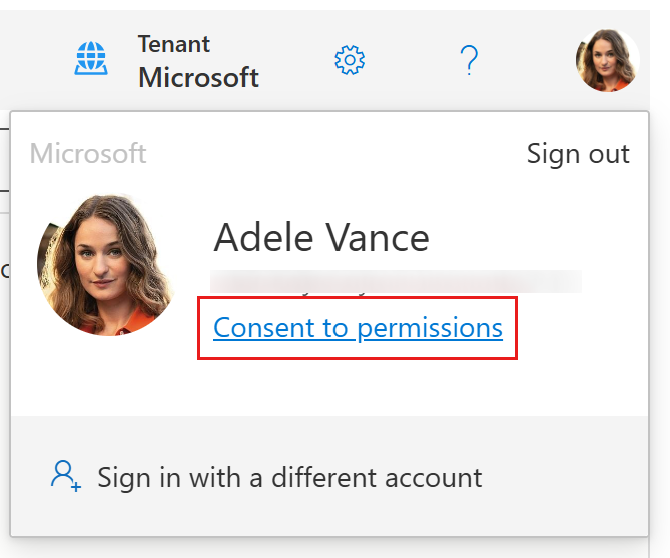Click empty header space between gear and help

(411, 60)
